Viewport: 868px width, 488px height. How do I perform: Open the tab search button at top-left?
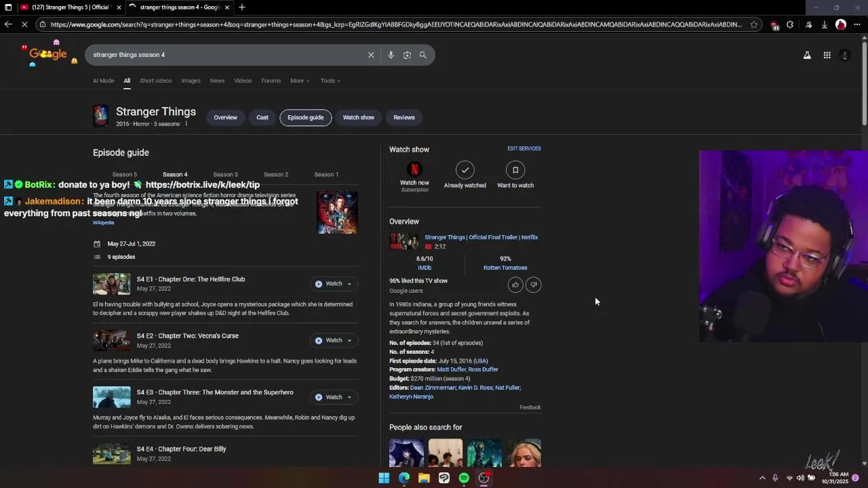[x=8, y=7]
